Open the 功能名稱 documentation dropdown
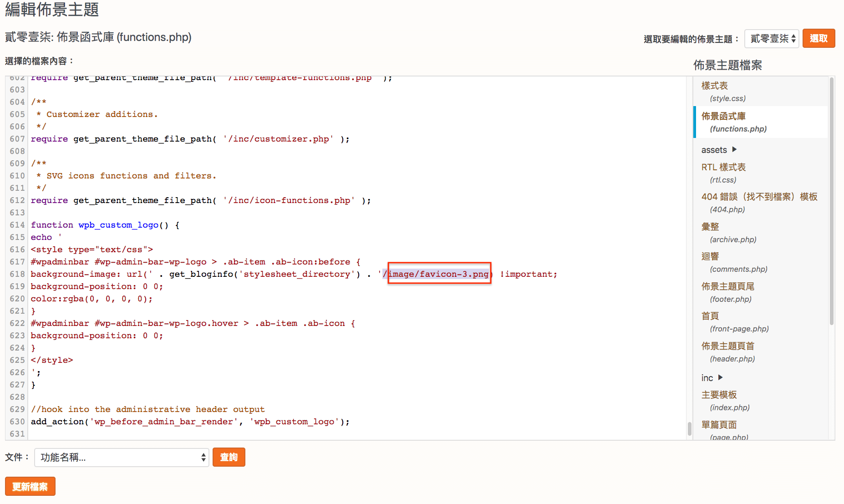The image size is (844, 504). click(x=122, y=458)
